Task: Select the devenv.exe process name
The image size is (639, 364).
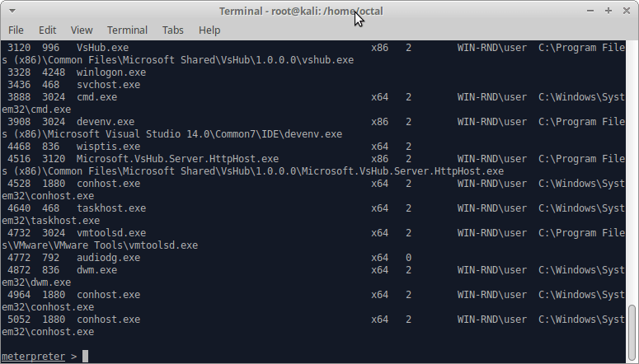Action: 106,122
